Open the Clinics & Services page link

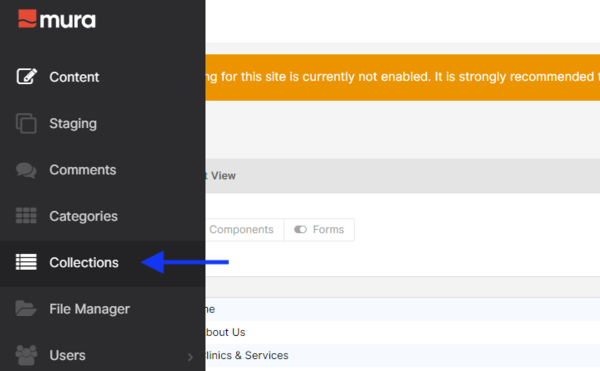click(247, 355)
